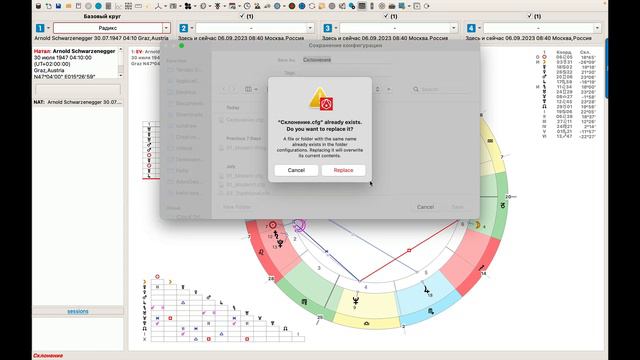
Task: Click the database icon in the toolbar
Action: click(38, 6)
